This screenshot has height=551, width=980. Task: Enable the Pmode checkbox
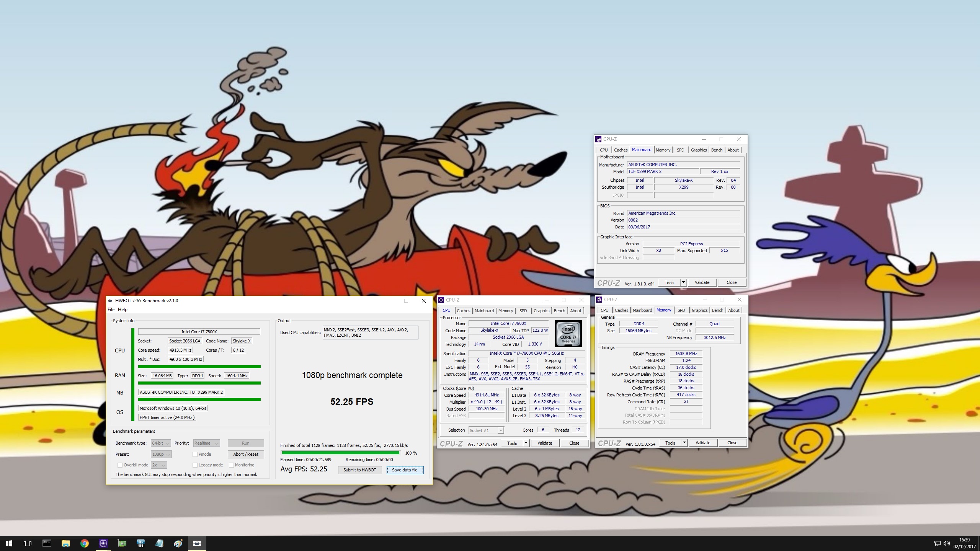coord(195,454)
